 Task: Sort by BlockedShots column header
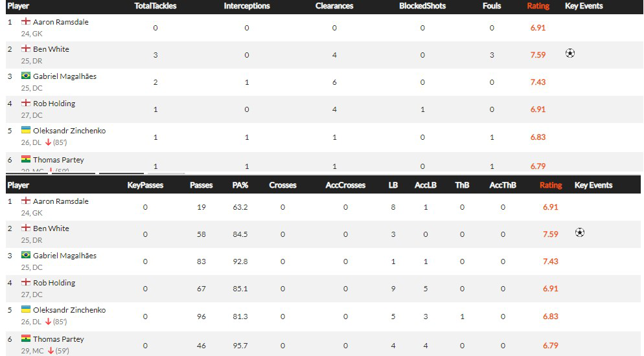coord(422,6)
